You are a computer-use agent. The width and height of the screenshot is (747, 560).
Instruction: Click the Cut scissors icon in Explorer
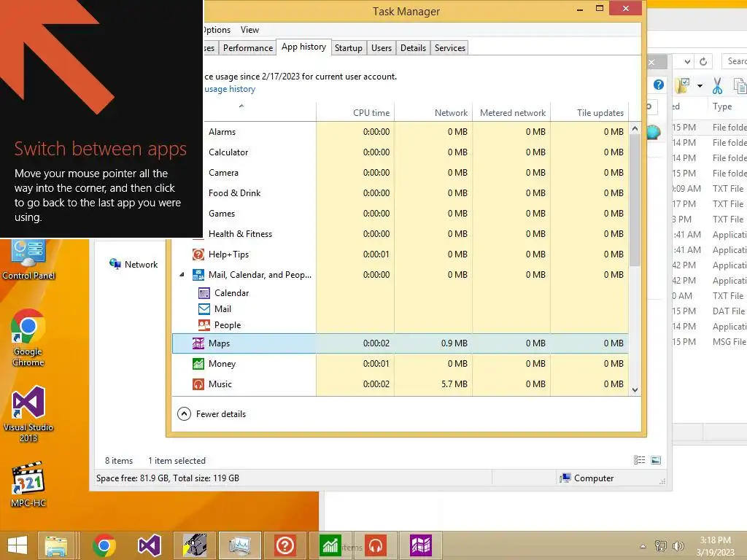point(717,86)
